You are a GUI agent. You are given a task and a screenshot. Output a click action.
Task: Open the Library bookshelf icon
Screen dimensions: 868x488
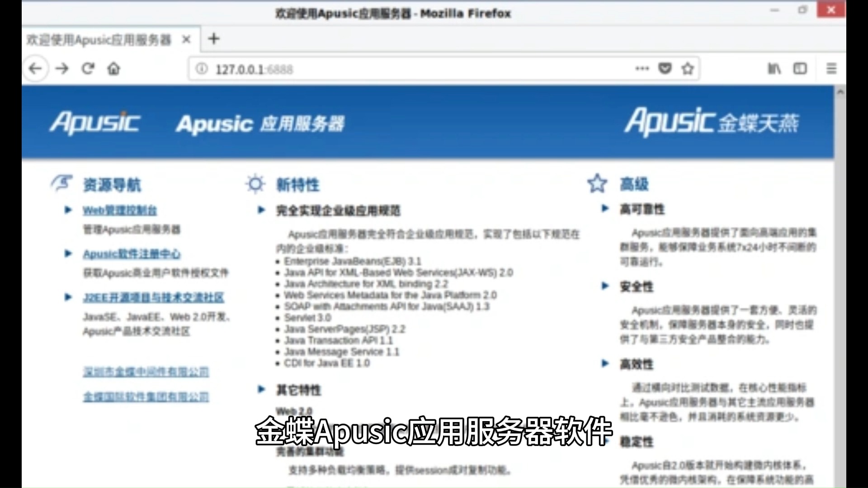(774, 69)
